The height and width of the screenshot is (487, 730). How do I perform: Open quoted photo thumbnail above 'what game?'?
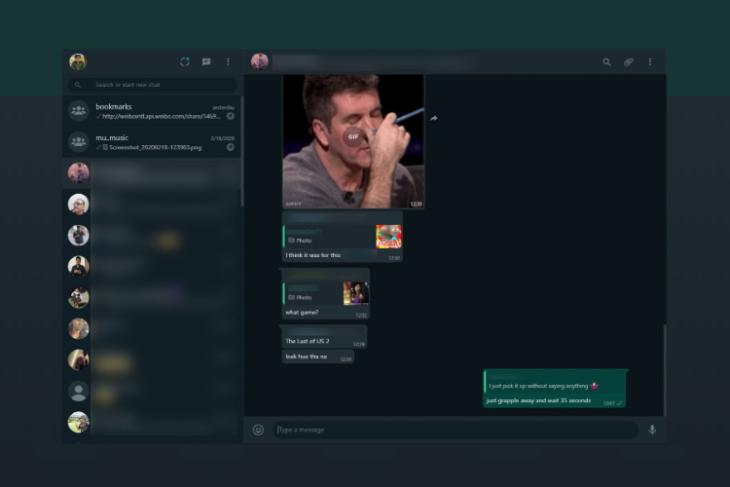pos(356,293)
